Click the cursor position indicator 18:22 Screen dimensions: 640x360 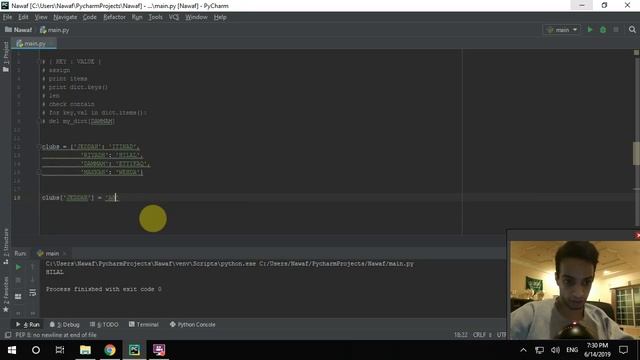pos(460,335)
